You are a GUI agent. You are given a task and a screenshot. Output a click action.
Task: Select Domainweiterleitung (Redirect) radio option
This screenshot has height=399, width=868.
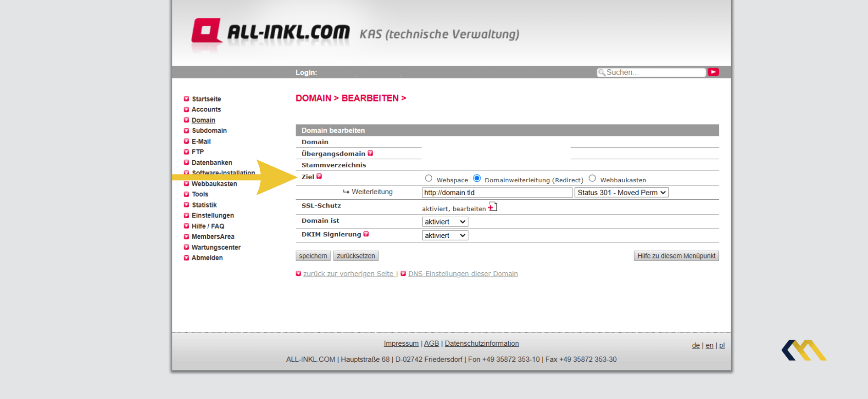pos(477,178)
